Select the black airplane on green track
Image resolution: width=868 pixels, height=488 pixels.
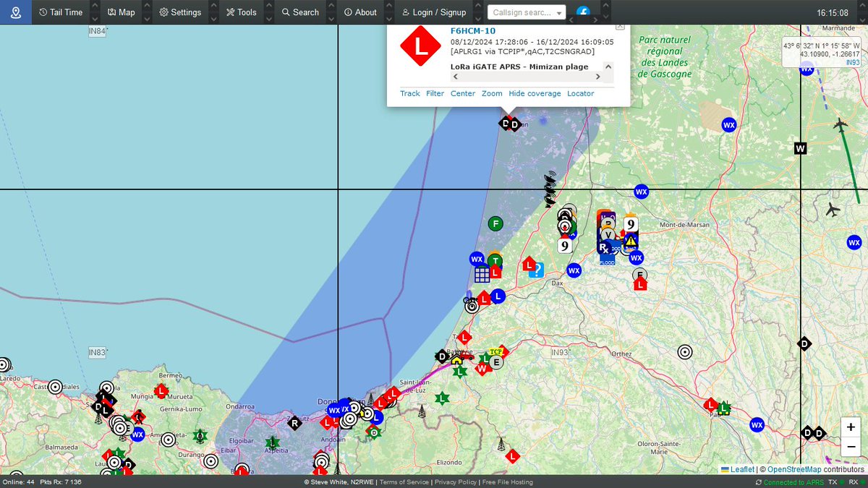(x=840, y=125)
